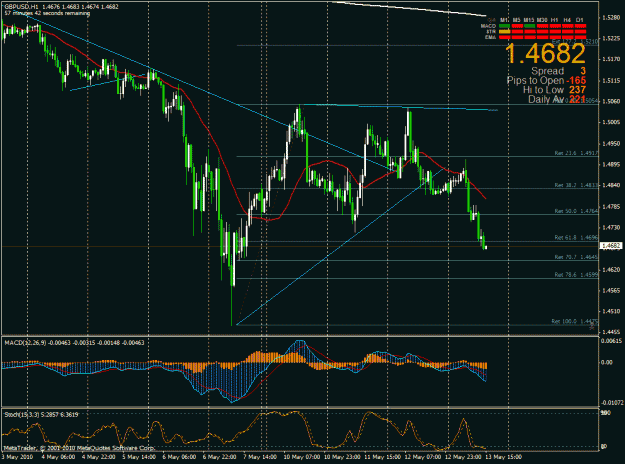Screen dimensions: 625x464
Task: Click the 'Pips to Open -165' readout
Action: [546, 81]
